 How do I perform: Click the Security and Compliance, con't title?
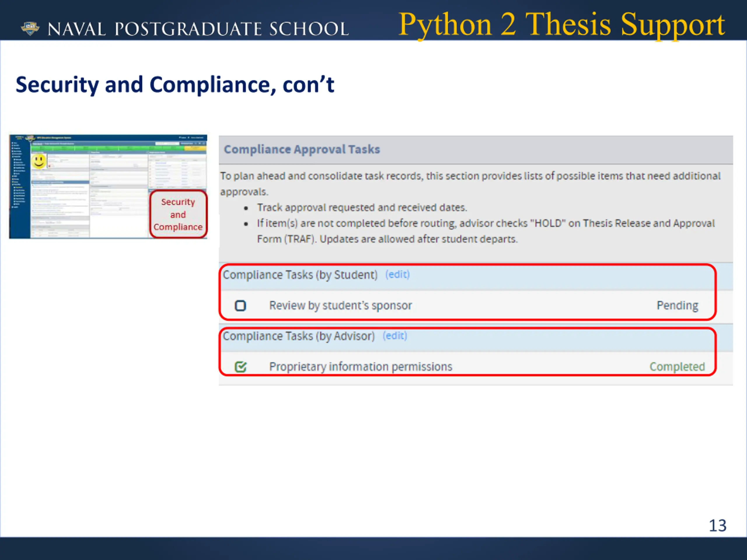click(175, 85)
